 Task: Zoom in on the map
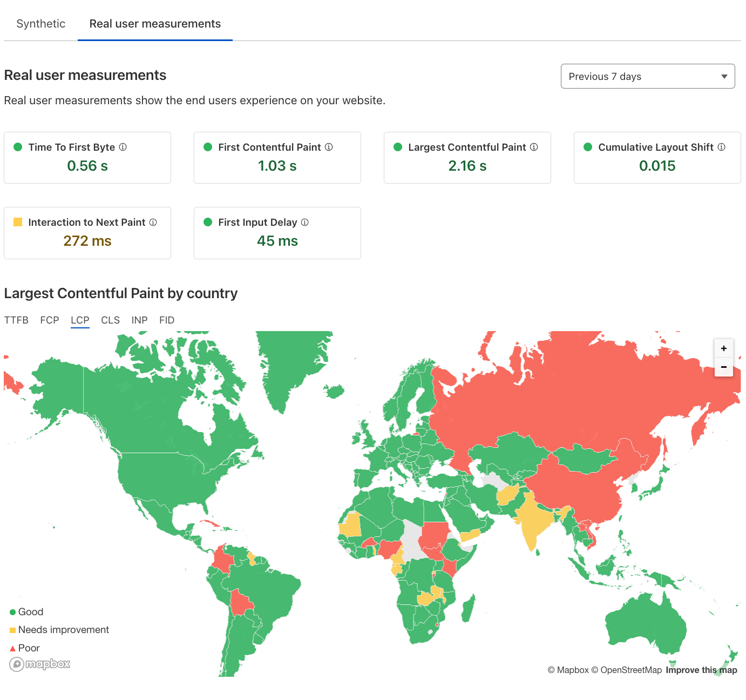coord(723,348)
